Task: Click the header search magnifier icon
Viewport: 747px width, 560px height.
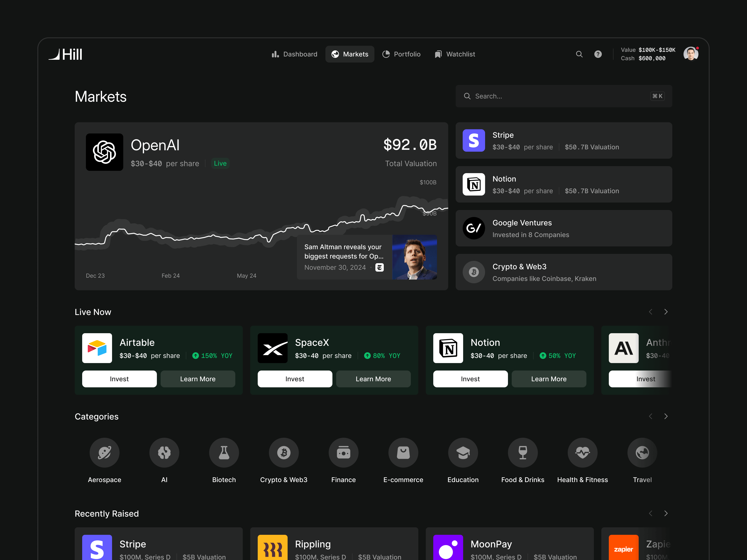Action: [x=579, y=54]
